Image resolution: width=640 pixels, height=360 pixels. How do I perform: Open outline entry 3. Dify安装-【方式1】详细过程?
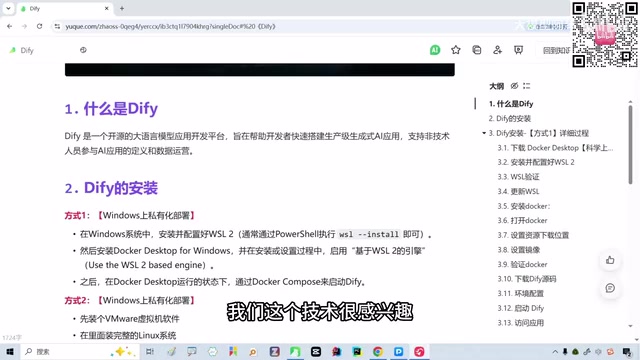[539, 133]
